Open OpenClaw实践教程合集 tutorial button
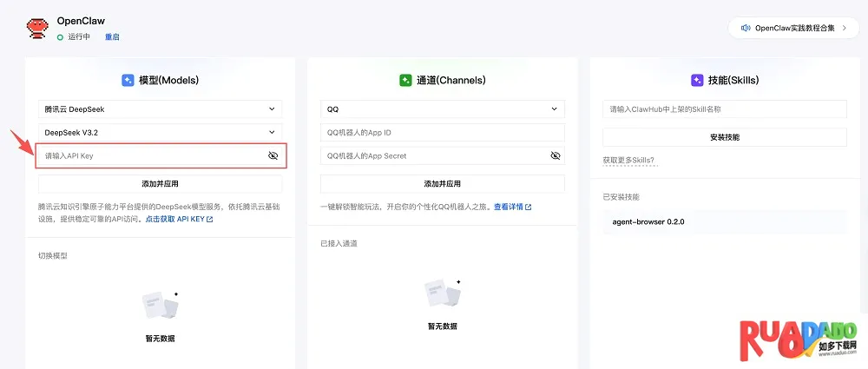The width and height of the screenshot is (868, 369). [x=793, y=28]
